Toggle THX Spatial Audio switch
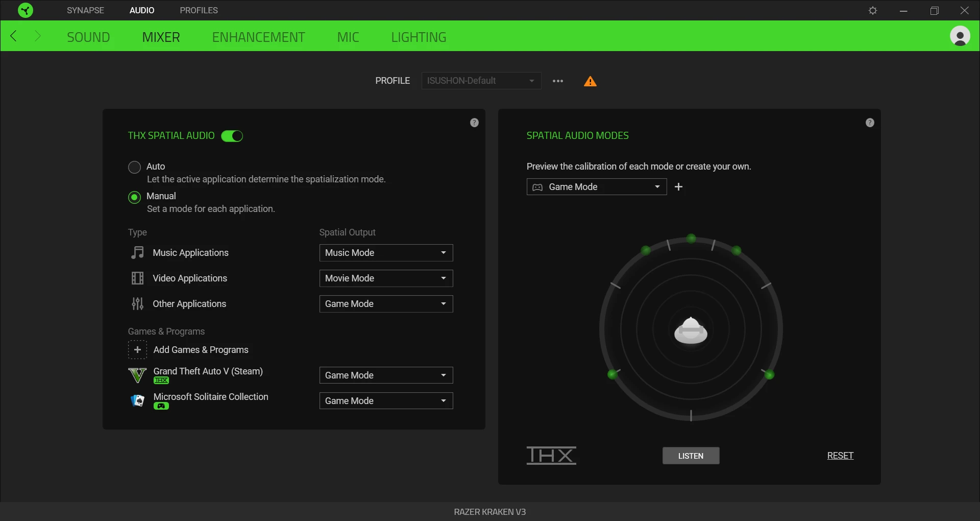Image resolution: width=980 pixels, height=521 pixels. pos(232,136)
